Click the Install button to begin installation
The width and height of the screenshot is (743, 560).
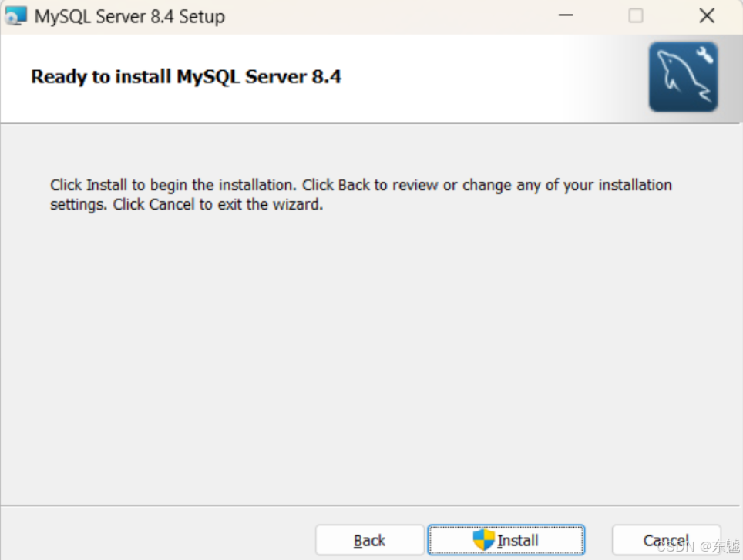506,540
